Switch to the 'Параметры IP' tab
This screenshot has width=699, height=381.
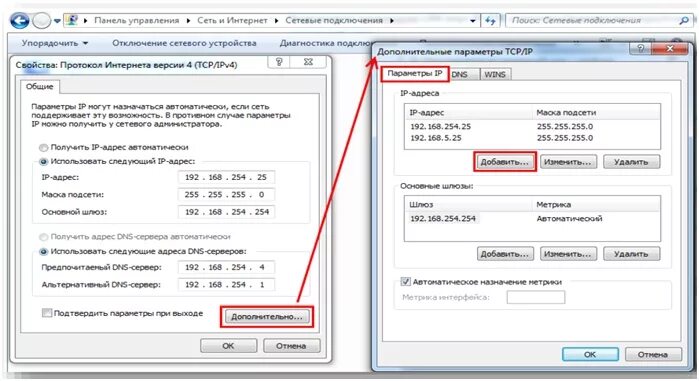tap(415, 74)
